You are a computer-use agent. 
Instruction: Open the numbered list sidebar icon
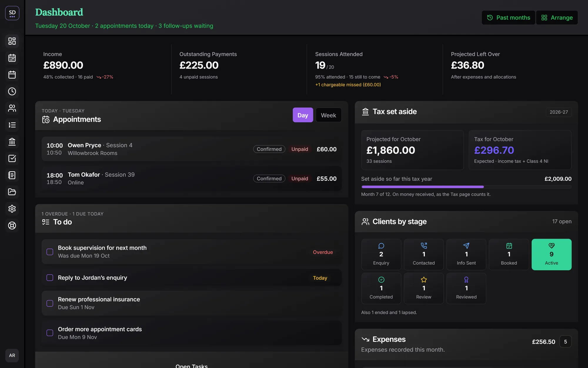[x=12, y=125]
